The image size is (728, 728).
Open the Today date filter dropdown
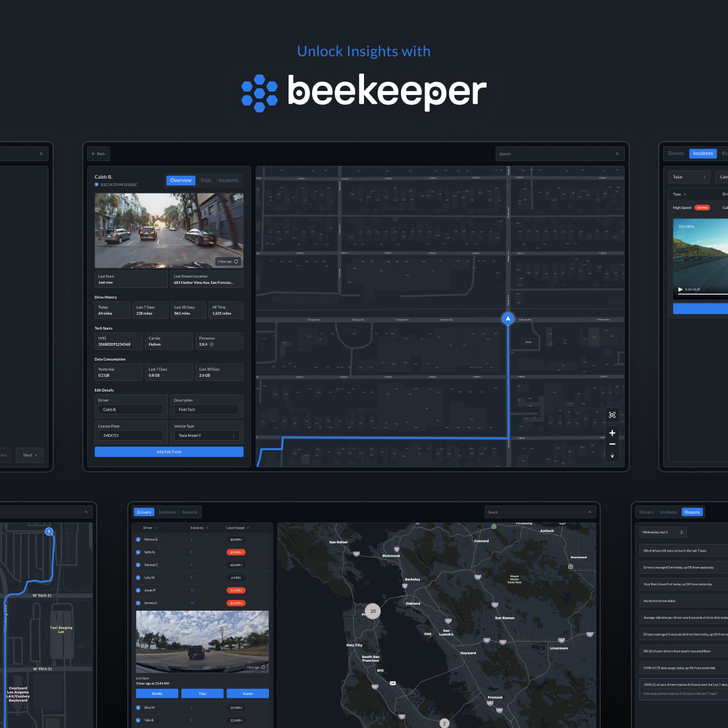[688, 177]
